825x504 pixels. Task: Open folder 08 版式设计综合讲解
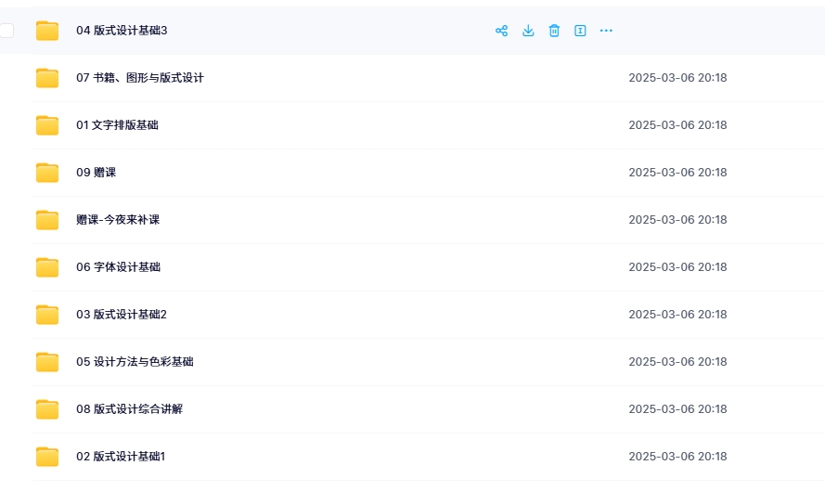click(129, 409)
